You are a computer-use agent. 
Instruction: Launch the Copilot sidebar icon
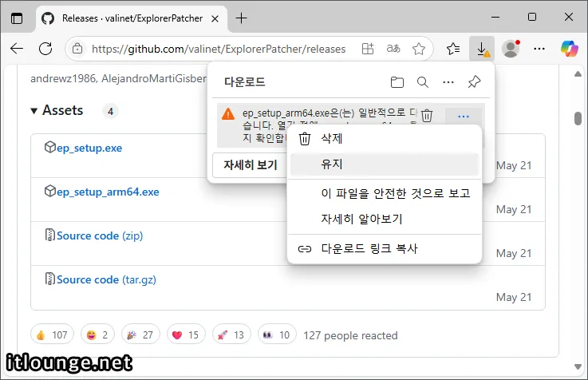coord(569,49)
